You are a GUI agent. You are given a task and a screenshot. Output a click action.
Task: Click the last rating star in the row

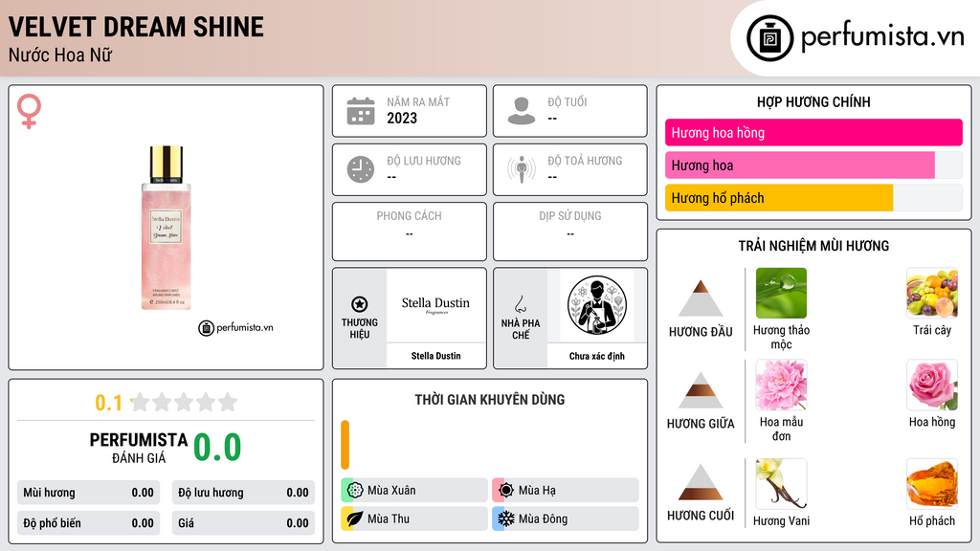pyautogui.click(x=228, y=402)
